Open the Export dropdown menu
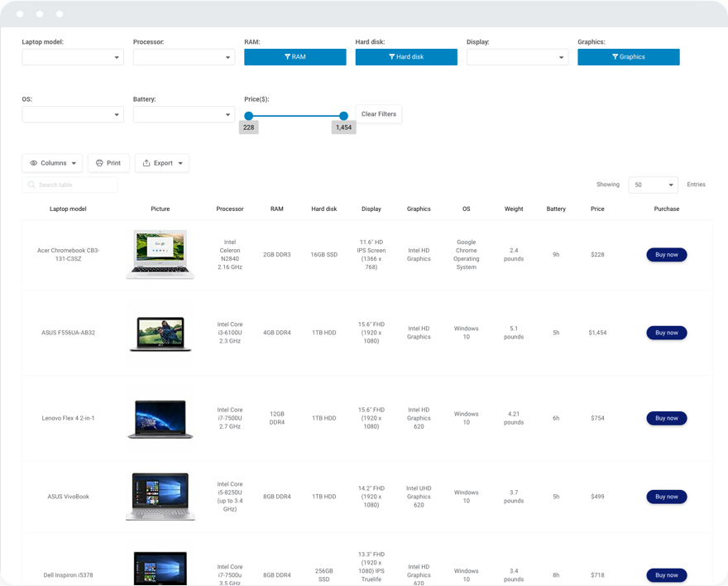728x586 pixels. click(x=162, y=163)
